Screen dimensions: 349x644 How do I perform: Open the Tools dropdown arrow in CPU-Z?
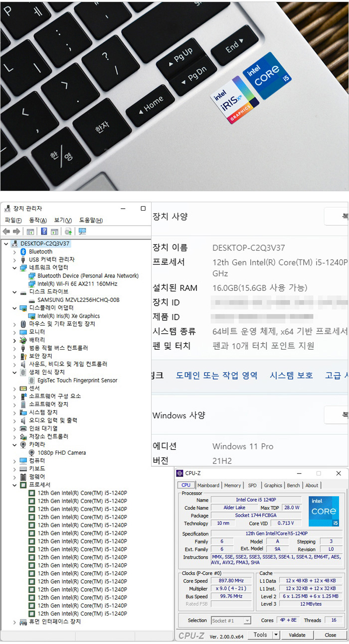[276, 635]
